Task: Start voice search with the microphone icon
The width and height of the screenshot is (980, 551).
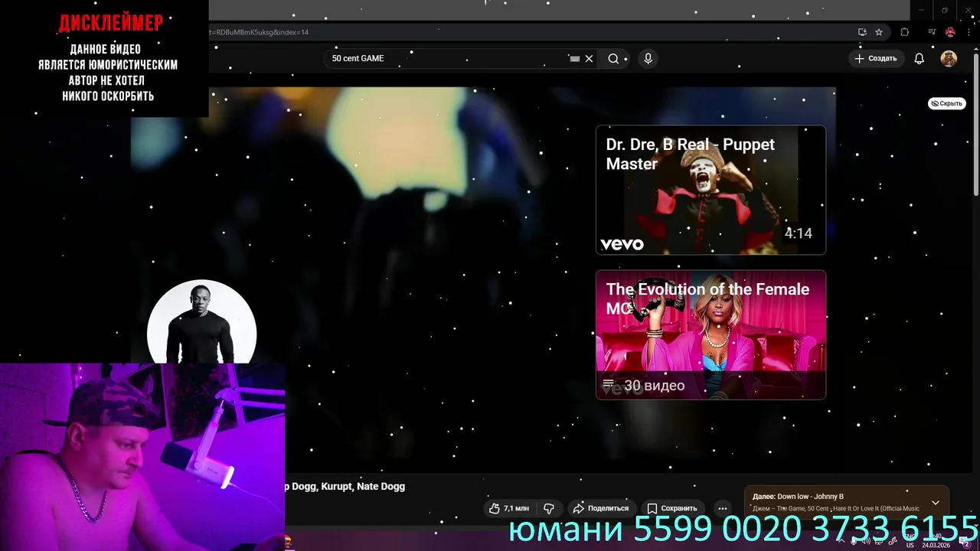Action: pos(648,59)
